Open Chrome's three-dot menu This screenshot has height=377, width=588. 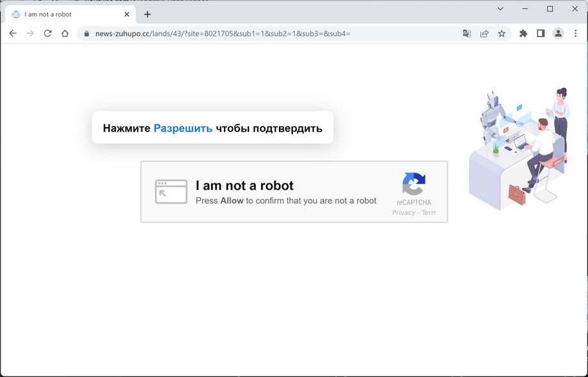576,33
